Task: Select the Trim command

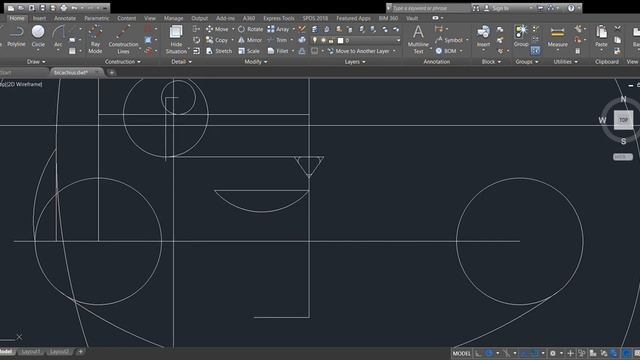Action: (277, 40)
